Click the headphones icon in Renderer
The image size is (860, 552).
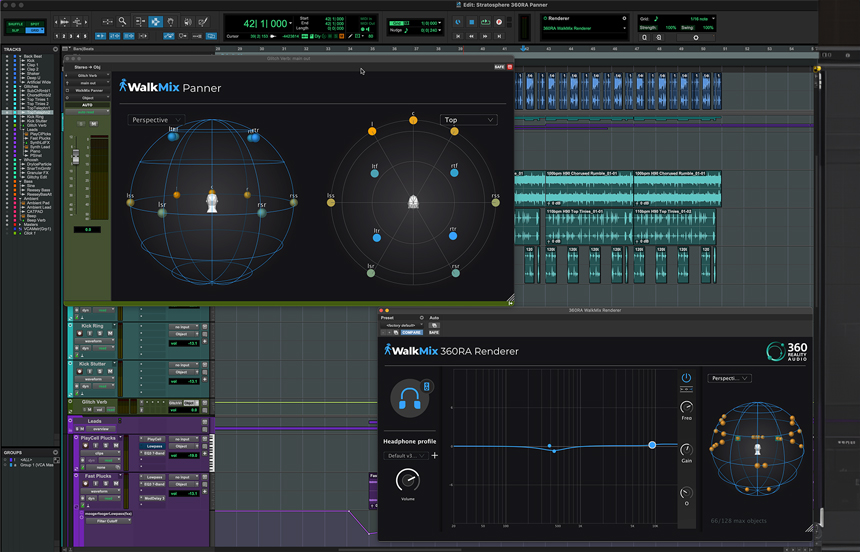(x=409, y=398)
